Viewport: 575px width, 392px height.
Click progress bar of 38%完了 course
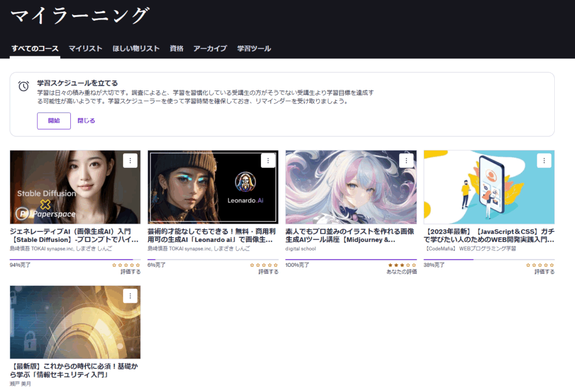tap(489, 259)
